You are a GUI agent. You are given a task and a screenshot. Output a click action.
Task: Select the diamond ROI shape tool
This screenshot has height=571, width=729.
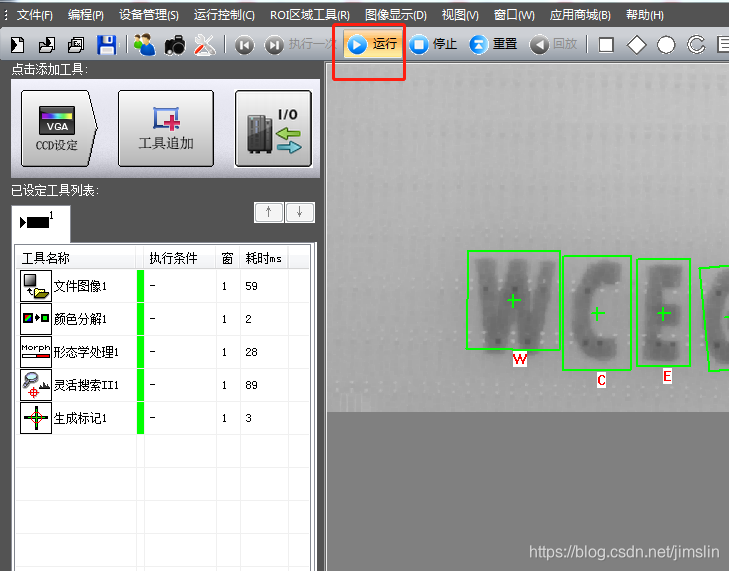coord(636,45)
